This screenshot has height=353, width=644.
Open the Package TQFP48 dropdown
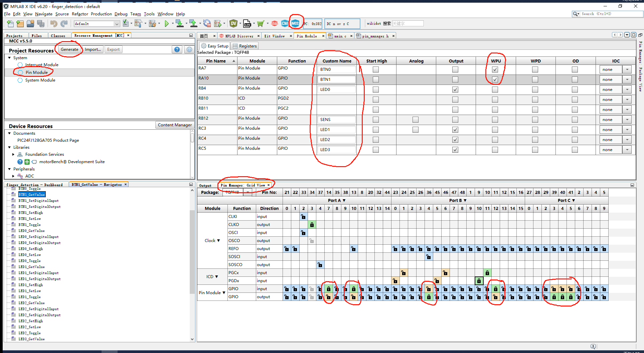click(248, 192)
